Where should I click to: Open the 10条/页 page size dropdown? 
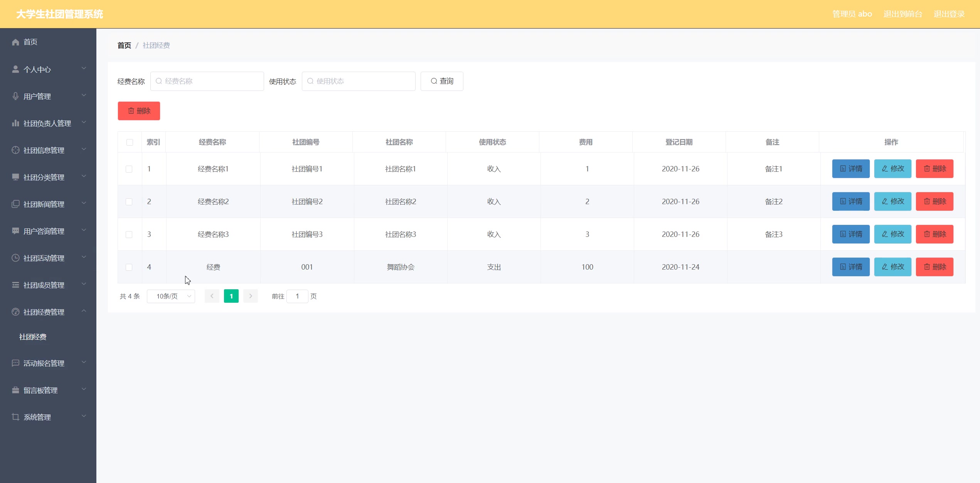pos(171,296)
